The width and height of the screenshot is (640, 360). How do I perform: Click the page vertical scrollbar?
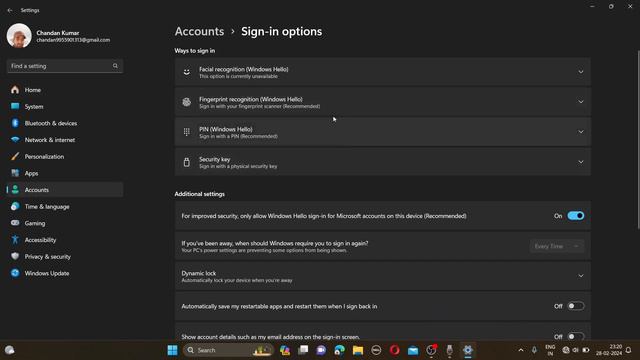click(x=638, y=139)
